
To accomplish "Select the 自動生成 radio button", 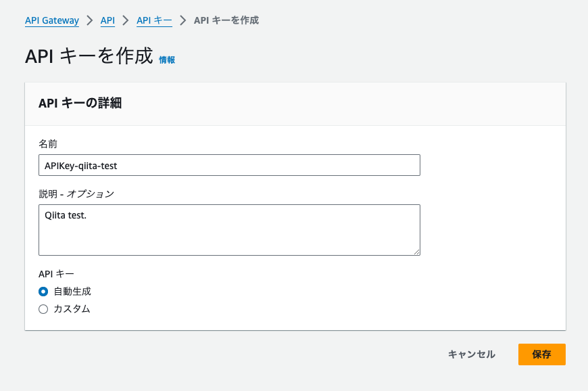I will 43,292.
